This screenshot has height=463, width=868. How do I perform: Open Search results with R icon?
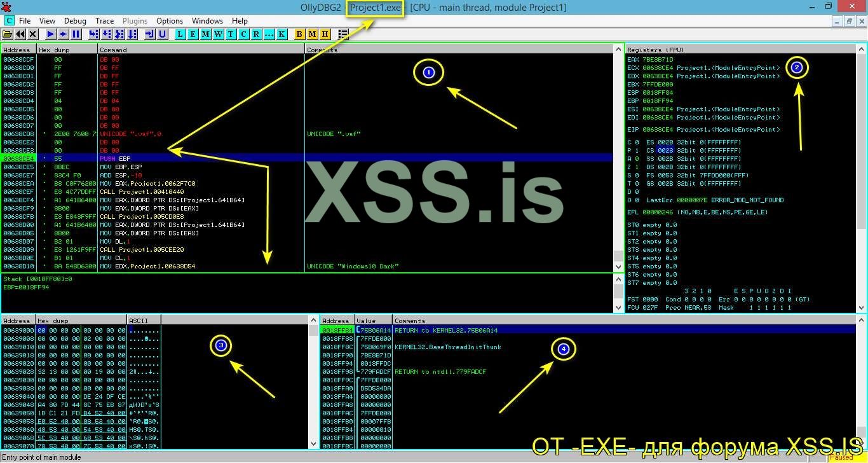(x=256, y=34)
